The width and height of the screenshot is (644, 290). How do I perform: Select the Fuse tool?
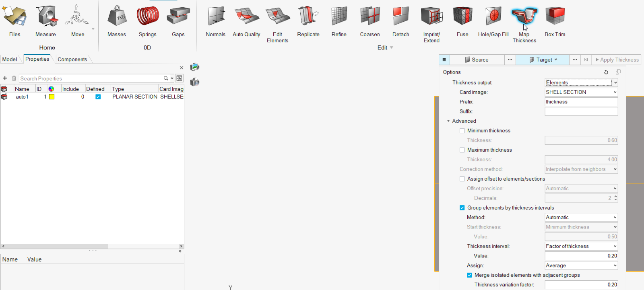(x=462, y=21)
